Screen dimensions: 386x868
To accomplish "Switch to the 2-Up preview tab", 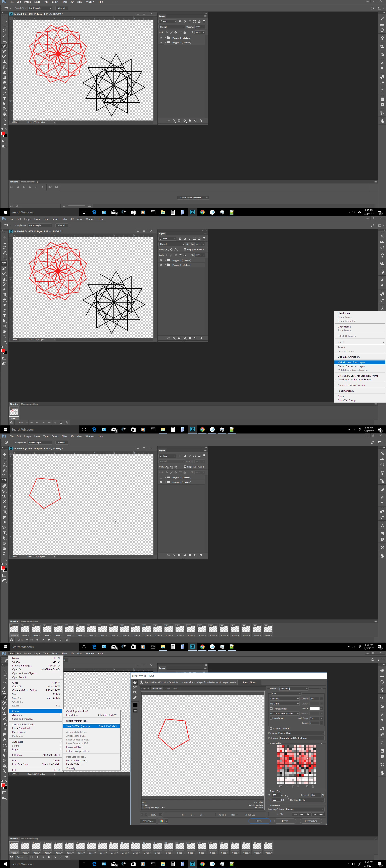I will coord(167,688).
